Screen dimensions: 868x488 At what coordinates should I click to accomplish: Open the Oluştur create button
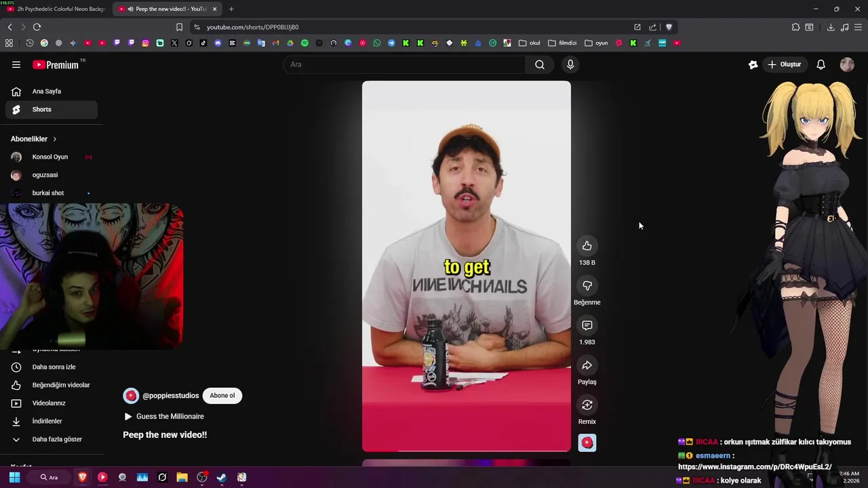pos(785,64)
